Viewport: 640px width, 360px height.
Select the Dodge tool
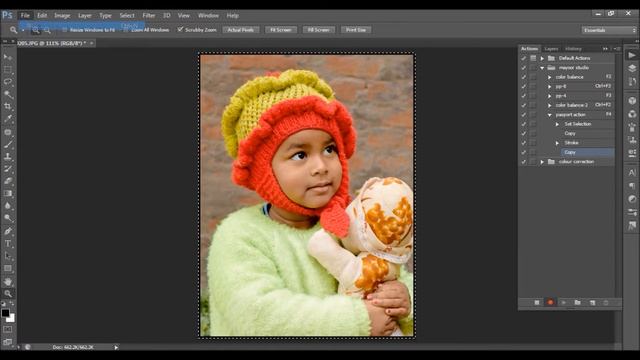click(x=8, y=218)
